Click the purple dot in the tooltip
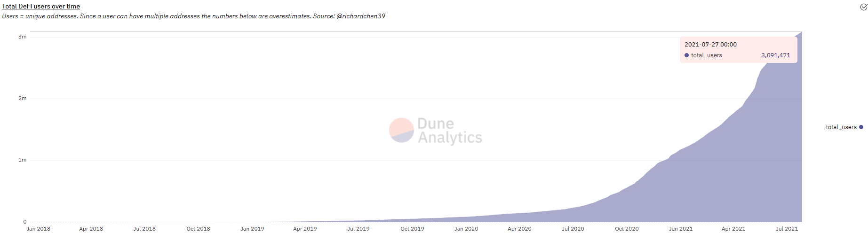Screen dimensions: 868x240 (686, 55)
